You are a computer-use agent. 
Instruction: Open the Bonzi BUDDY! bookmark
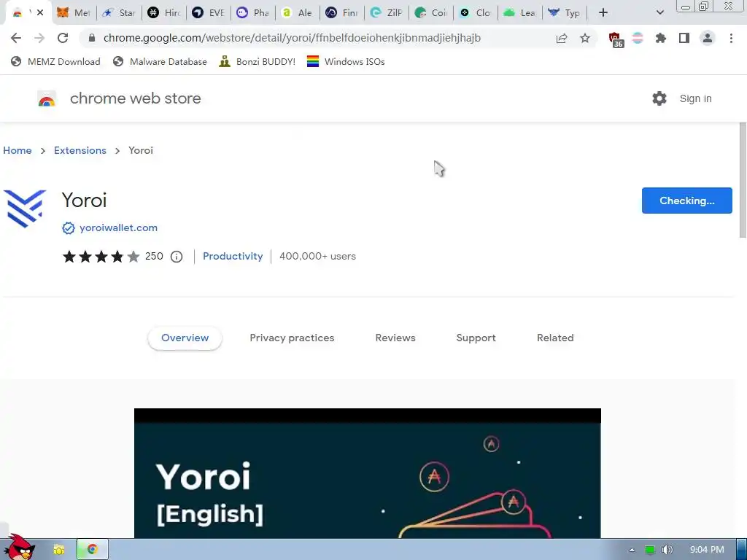coord(258,61)
